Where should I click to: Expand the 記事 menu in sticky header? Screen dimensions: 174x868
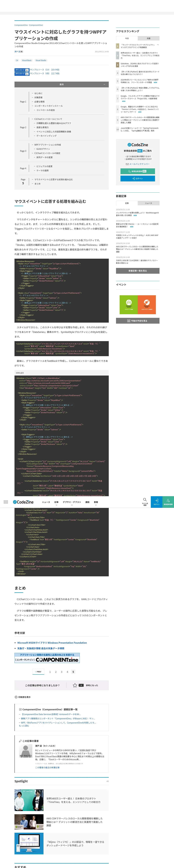(56, 502)
